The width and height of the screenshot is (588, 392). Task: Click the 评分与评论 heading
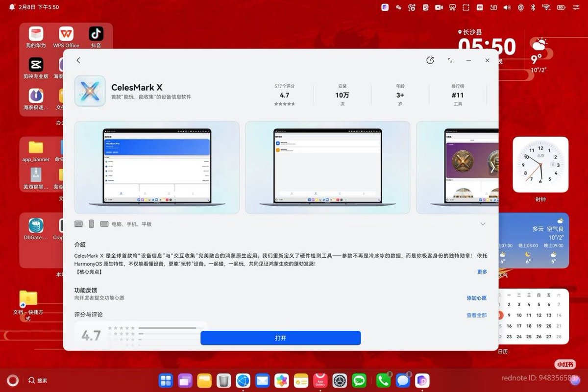89,315
